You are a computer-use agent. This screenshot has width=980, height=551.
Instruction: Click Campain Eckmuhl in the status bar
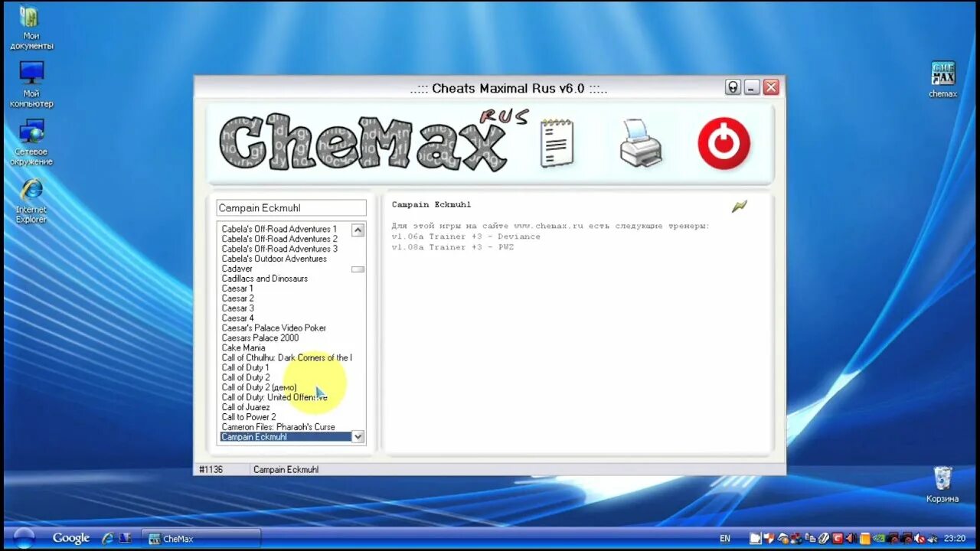pos(286,469)
